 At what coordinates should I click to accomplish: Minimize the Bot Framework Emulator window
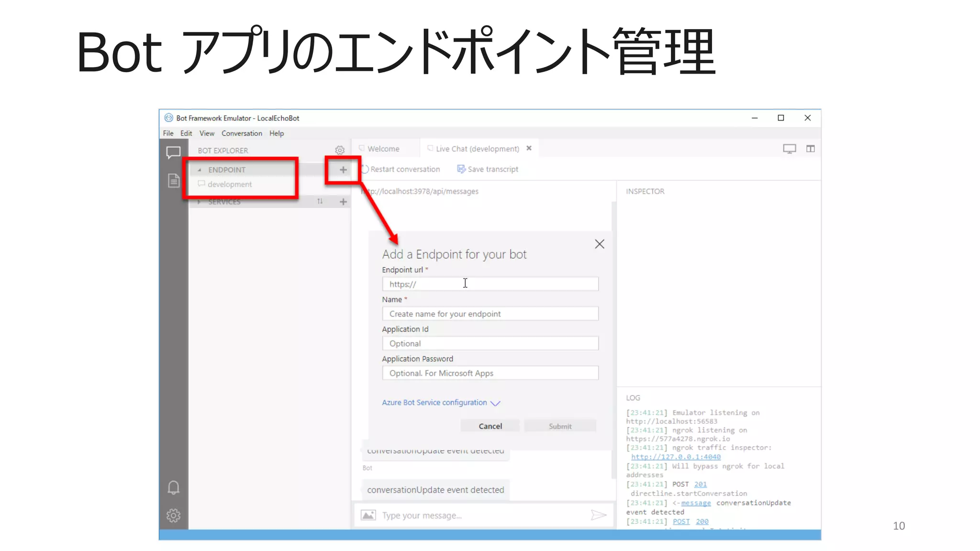[x=755, y=118]
